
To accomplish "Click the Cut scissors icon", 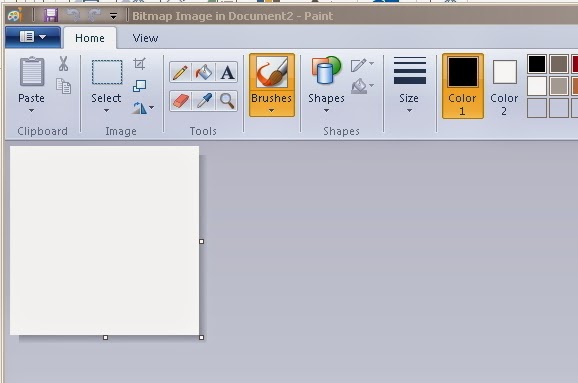I will click(63, 63).
